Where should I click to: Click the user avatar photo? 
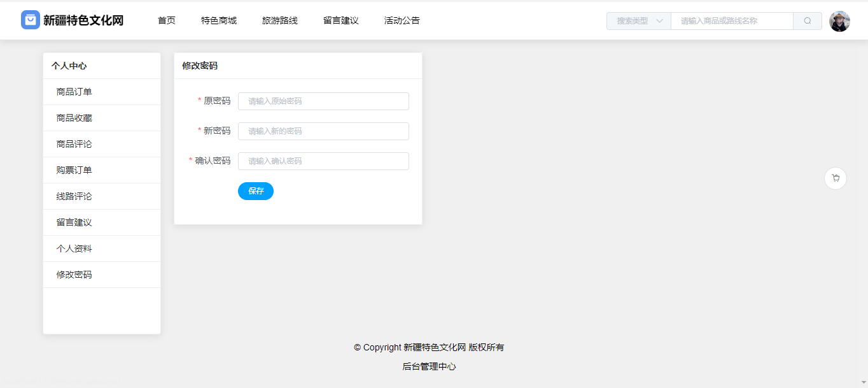839,21
